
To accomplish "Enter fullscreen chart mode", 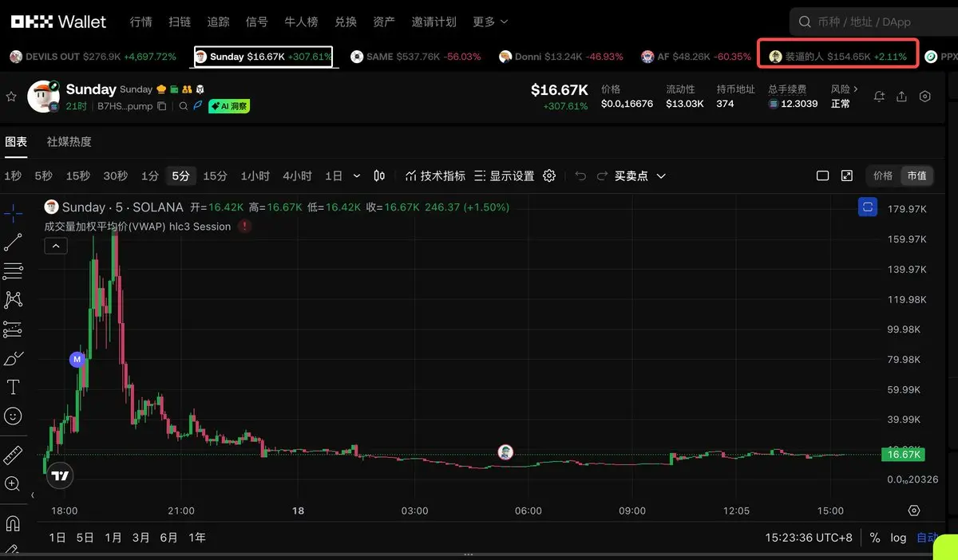I will [847, 175].
